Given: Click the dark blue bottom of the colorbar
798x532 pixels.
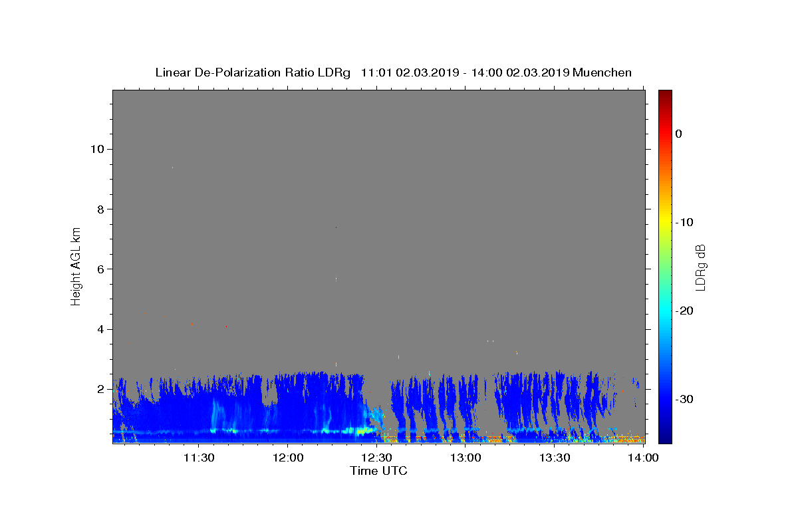Looking at the screenshot, I should 665,437.
